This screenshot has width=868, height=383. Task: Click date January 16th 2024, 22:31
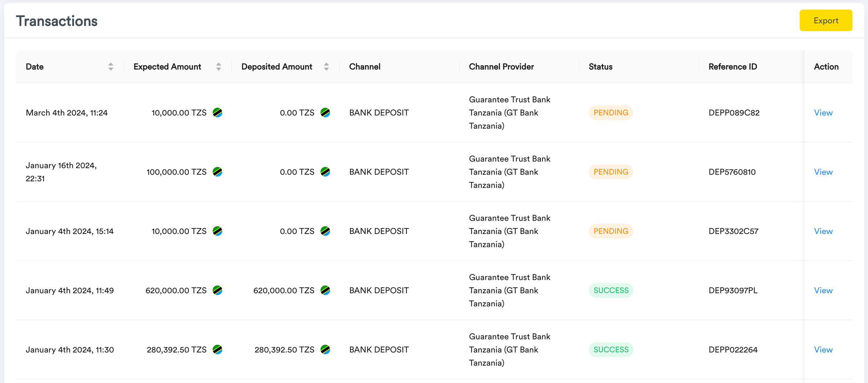pos(61,172)
